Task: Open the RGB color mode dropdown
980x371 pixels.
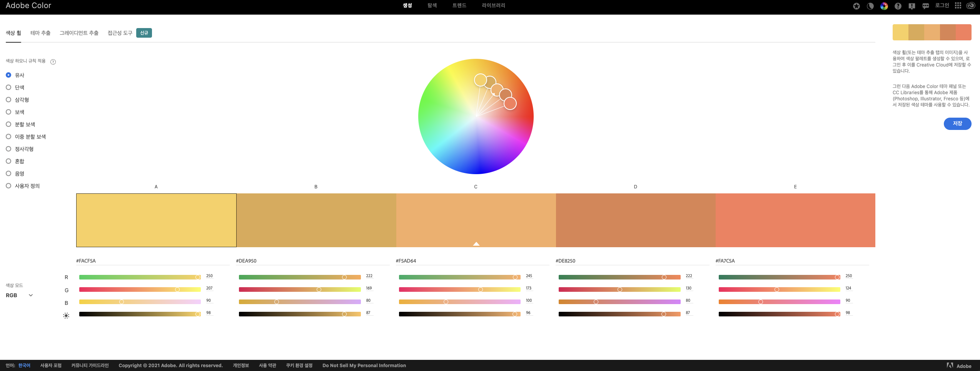Action: 19,295
